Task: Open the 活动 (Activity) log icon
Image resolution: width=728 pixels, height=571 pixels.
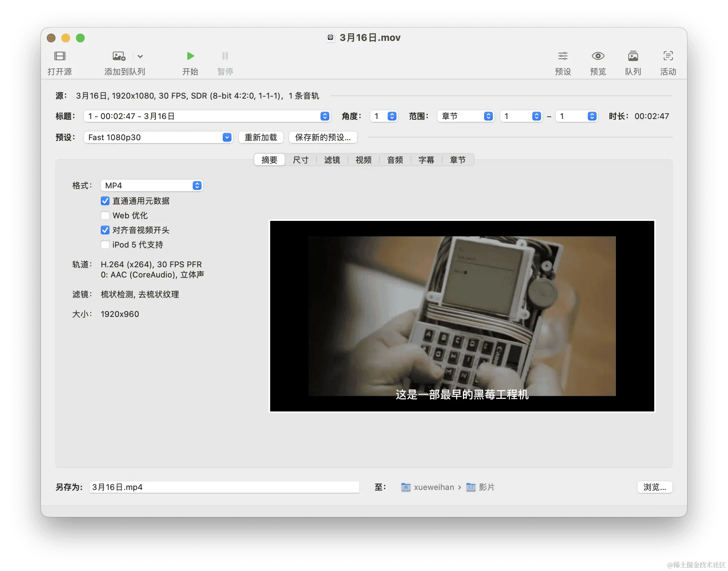Action: click(668, 55)
